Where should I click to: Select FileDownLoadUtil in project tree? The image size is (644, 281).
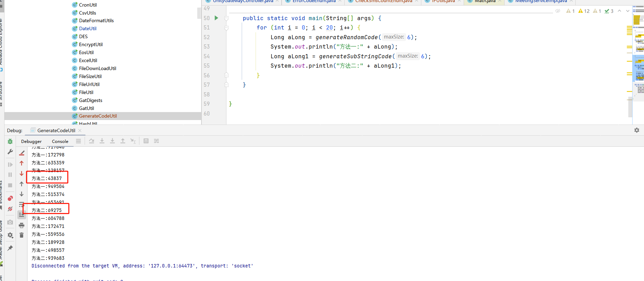97,68
